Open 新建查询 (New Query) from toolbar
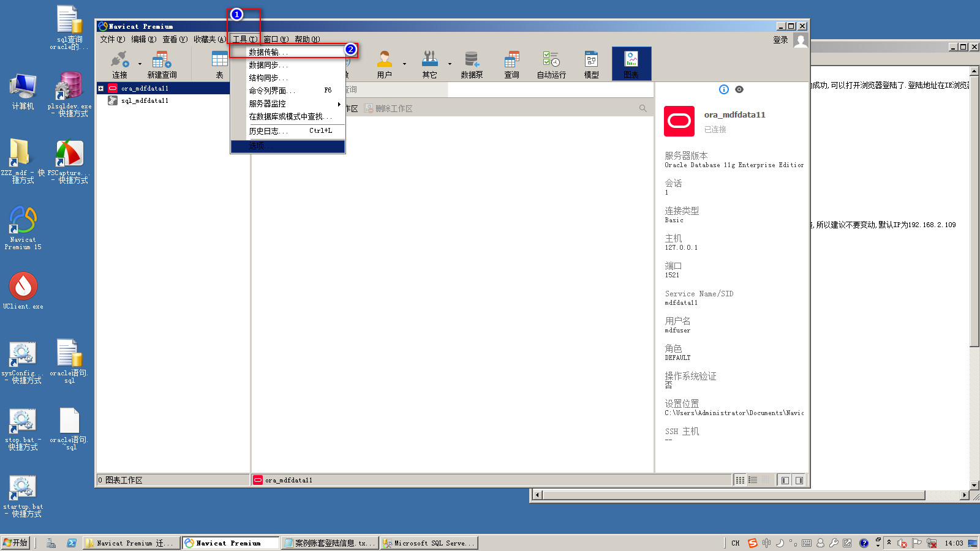 [162, 64]
